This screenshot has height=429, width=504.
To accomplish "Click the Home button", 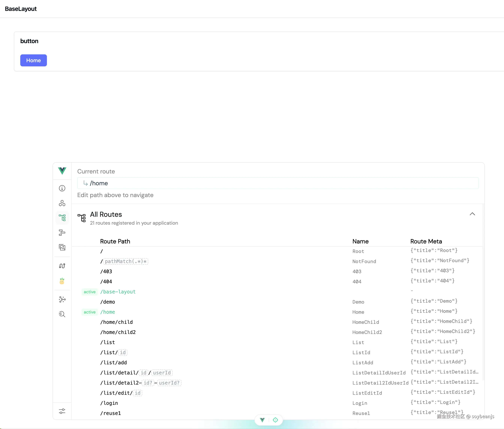I will (33, 60).
